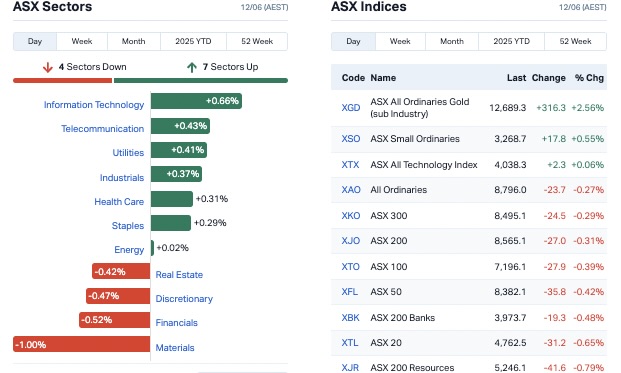Click the ASX All Technology Index name

424,165
